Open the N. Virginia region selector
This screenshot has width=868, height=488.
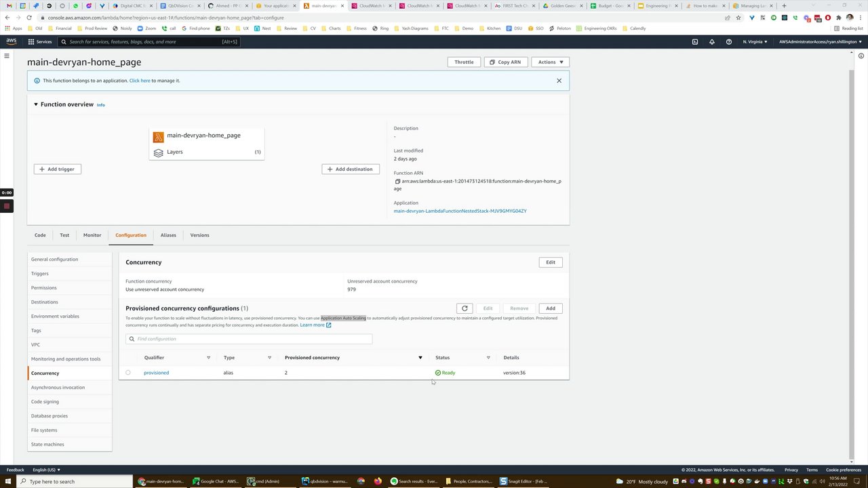(755, 41)
